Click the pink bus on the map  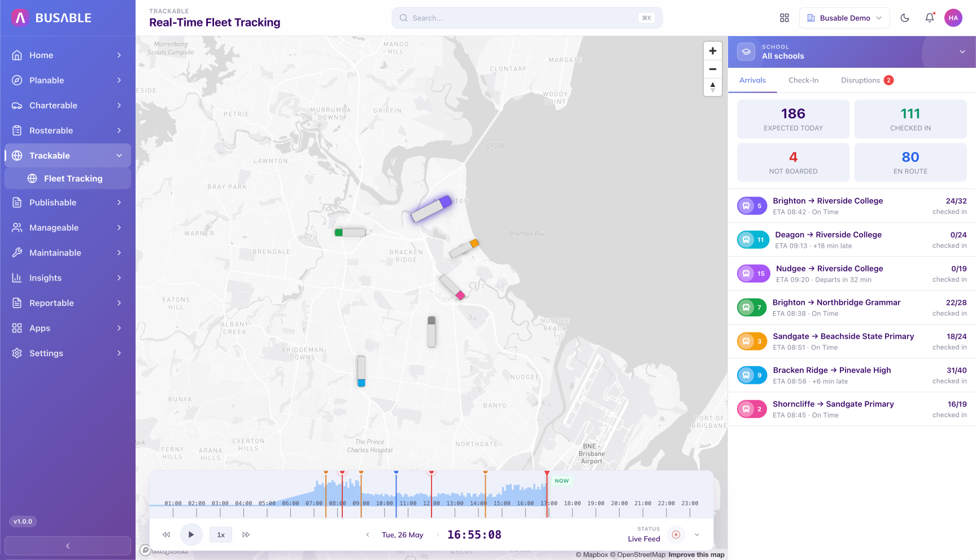[x=452, y=287]
